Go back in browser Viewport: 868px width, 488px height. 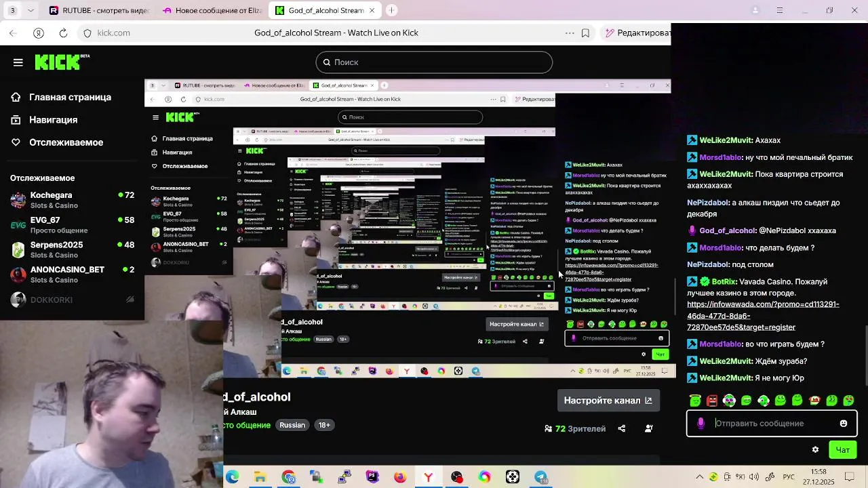tap(13, 33)
